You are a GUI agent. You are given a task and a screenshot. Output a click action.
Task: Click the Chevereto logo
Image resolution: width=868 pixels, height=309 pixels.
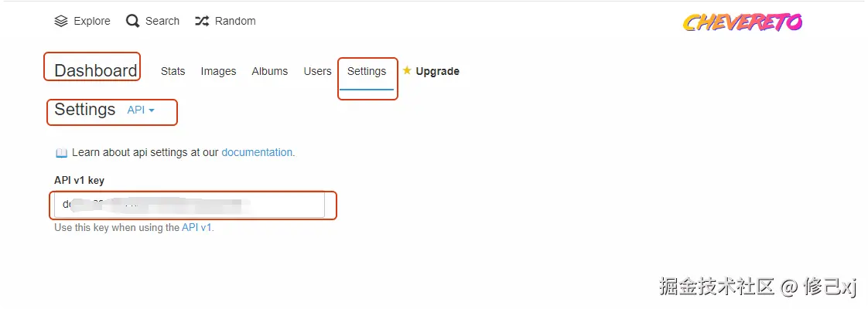pos(742,22)
